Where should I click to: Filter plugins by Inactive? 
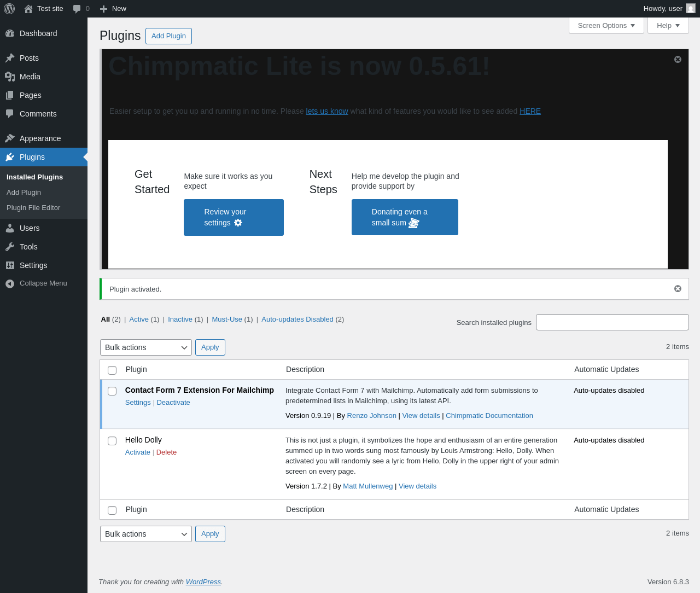(x=180, y=319)
